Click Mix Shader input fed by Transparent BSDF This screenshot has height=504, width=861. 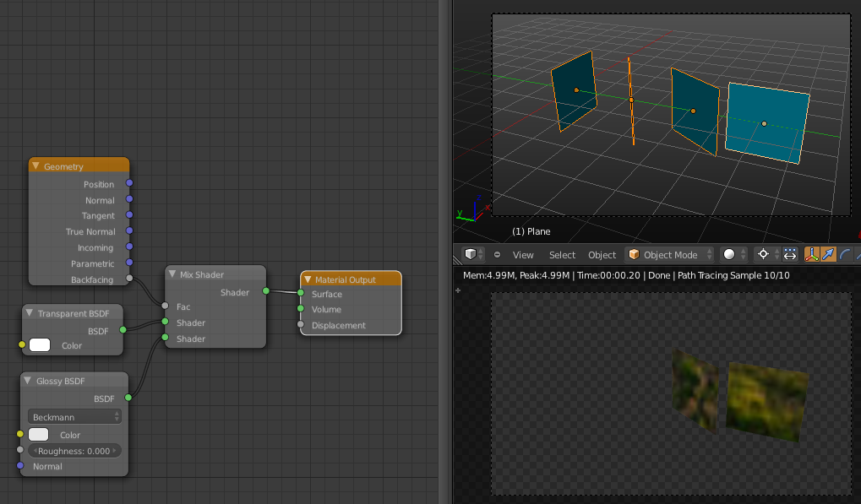point(166,322)
